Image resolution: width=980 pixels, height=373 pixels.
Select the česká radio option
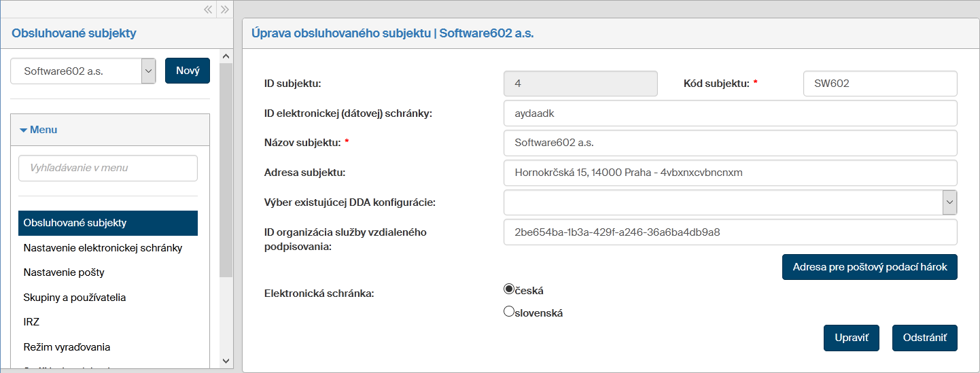(509, 289)
